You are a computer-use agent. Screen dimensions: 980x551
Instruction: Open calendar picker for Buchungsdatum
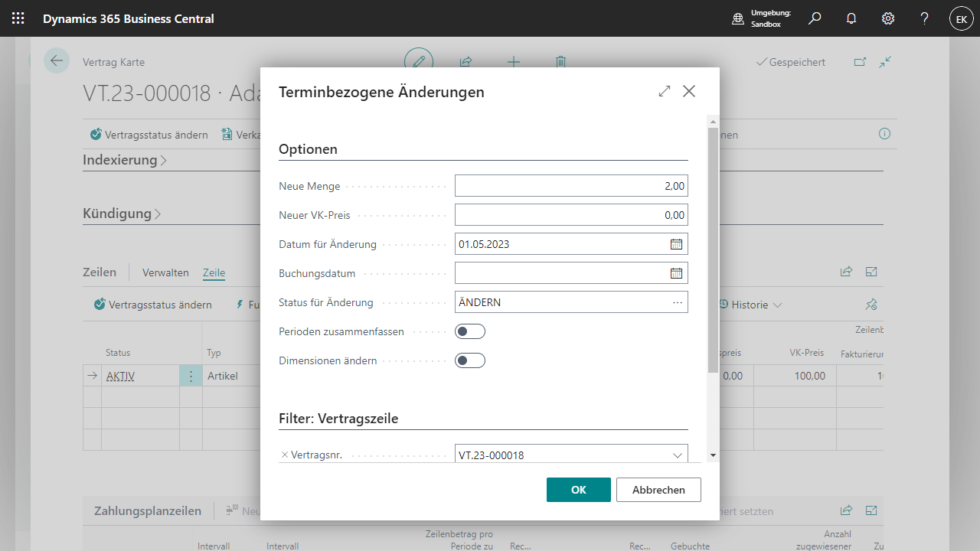(676, 273)
